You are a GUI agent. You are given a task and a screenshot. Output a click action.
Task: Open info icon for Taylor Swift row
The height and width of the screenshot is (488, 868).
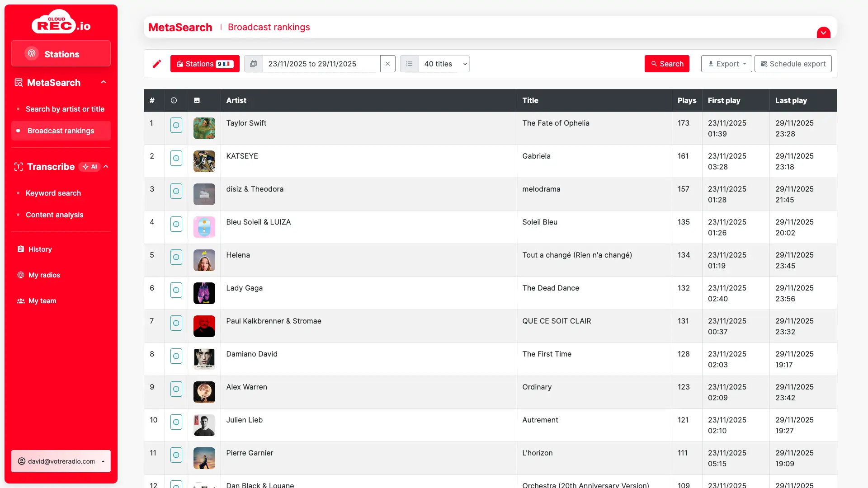click(176, 125)
